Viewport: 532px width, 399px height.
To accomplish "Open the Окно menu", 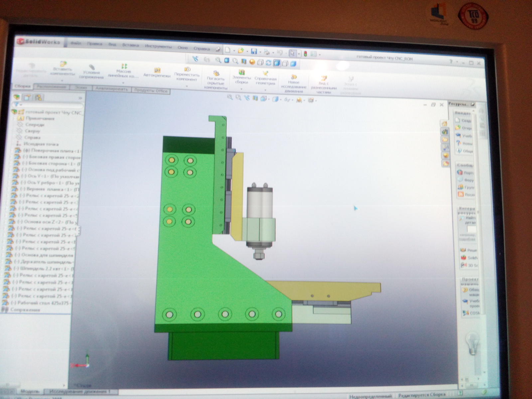I will (x=183, y=48).
